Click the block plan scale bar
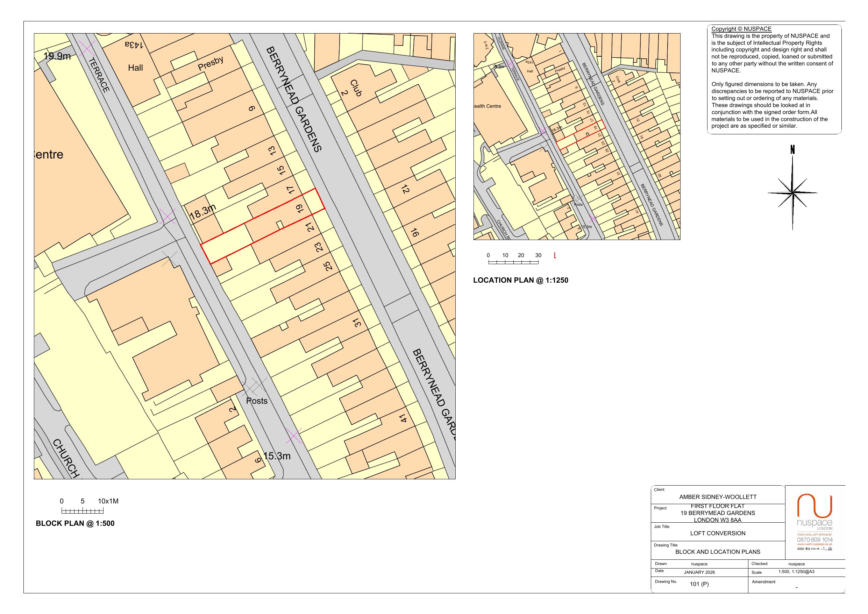The width and height of the screenshot is (868, 614). click(x=83, y=511)
